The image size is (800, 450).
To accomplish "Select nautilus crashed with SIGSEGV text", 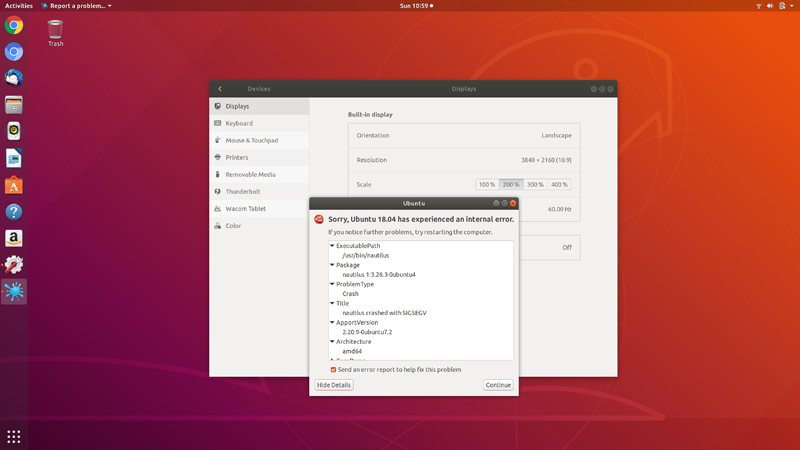I will pos(384,313).
